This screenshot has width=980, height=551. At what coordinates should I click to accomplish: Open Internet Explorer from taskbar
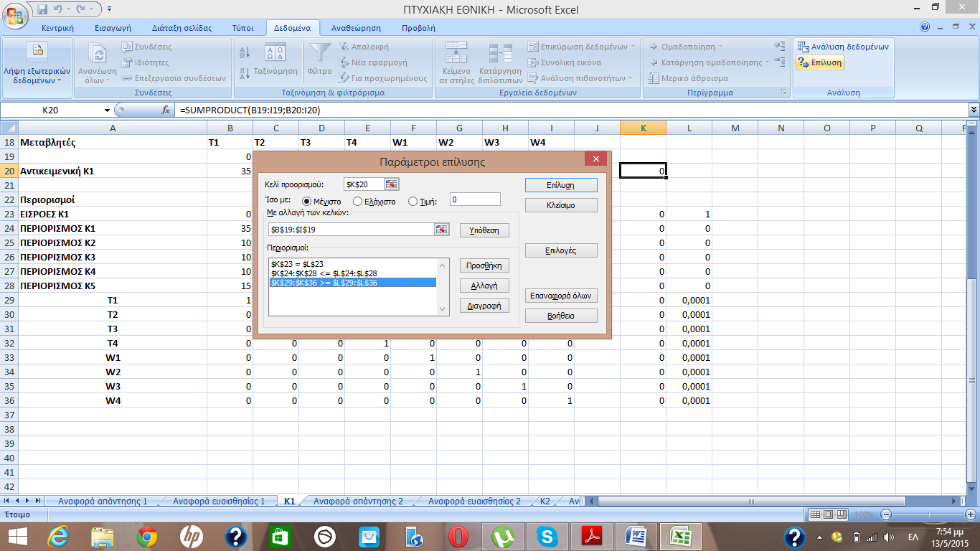[58, 536]
